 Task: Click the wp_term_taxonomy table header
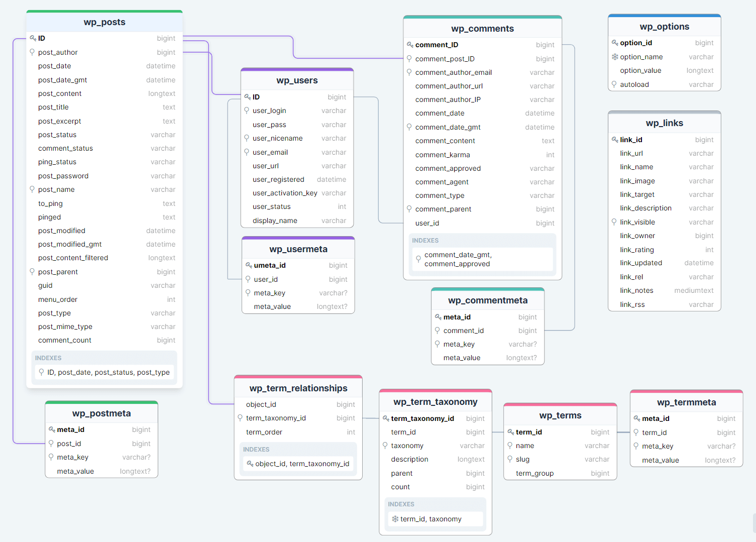tap(435, 402)
